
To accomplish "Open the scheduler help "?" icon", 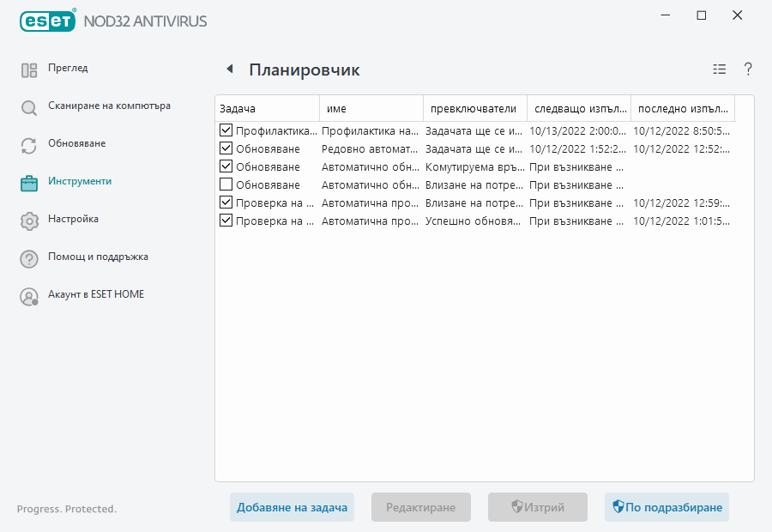I will point(747,70).
